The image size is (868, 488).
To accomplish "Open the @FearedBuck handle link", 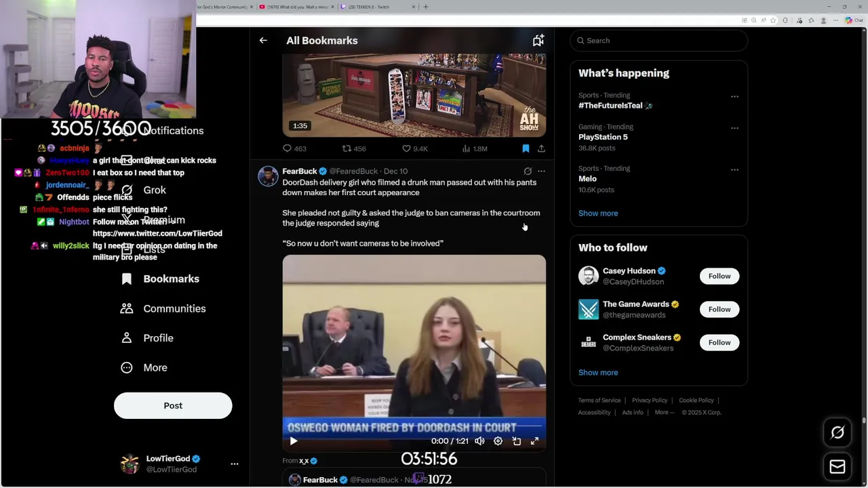I will pos(353,171).
